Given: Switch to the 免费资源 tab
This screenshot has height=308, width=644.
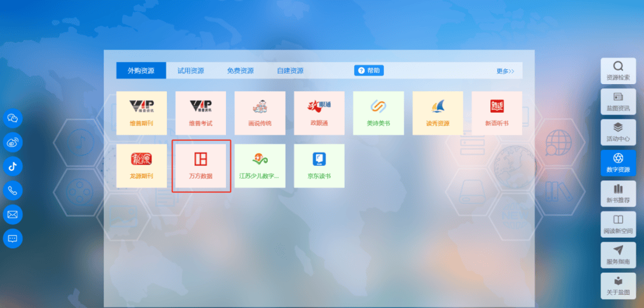Looking at the screenshot, I should [240, 70].
